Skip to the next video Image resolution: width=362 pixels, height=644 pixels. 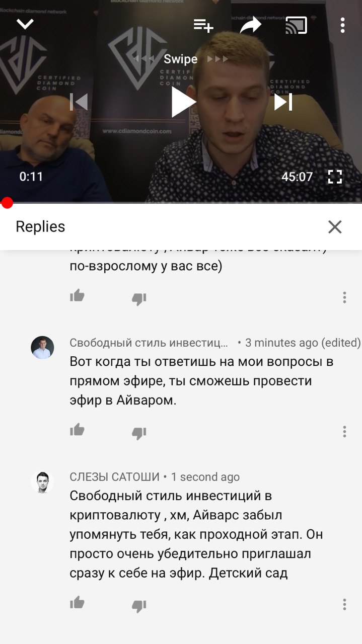[283, 102]
